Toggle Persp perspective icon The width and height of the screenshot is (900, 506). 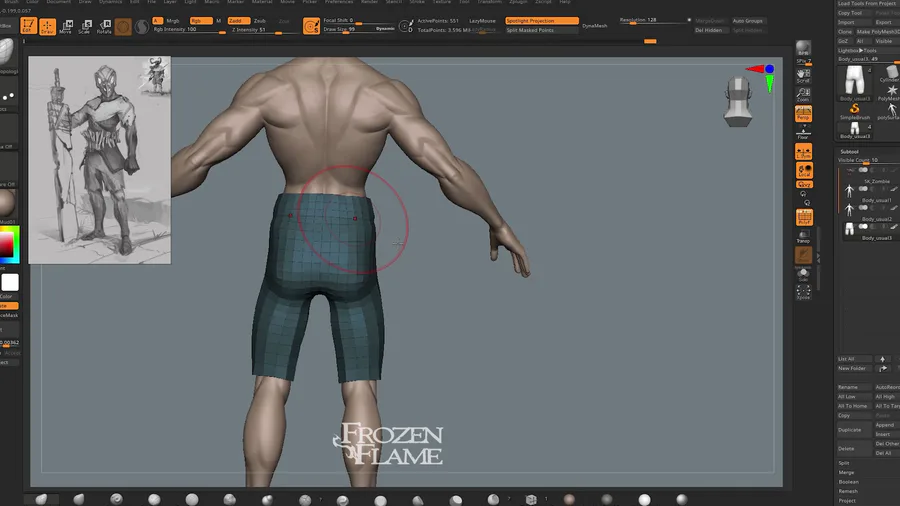(804, 113)
